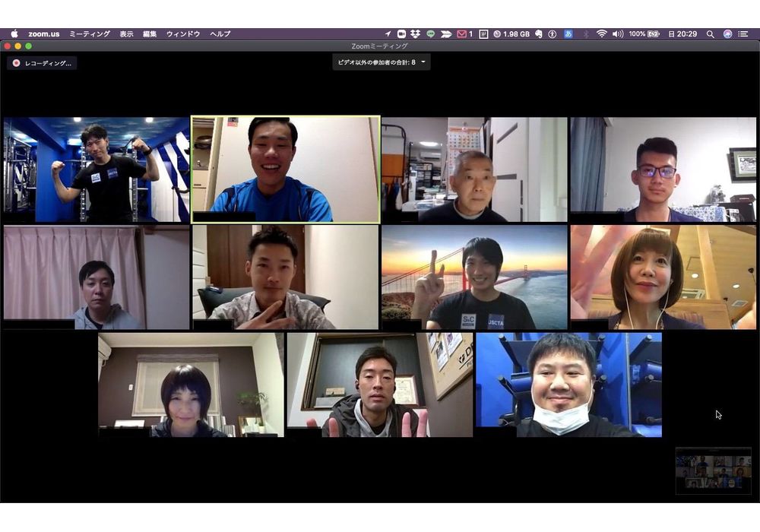Open the 表示 menu
Viewport: 760px width, 532px height.
126,34
